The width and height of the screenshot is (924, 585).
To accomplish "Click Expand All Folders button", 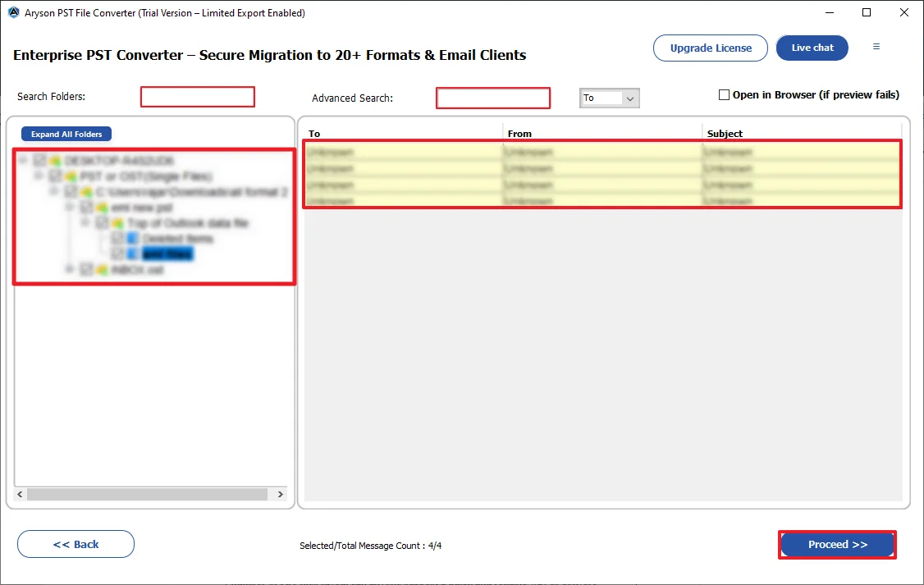I will tap(66, 135).
